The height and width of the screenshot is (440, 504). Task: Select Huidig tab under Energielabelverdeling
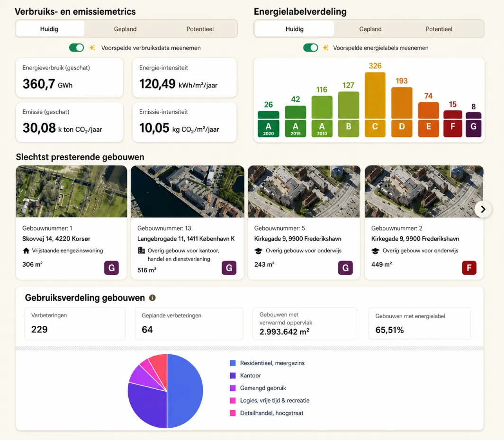pyautogui.click(x=294, y=29)
